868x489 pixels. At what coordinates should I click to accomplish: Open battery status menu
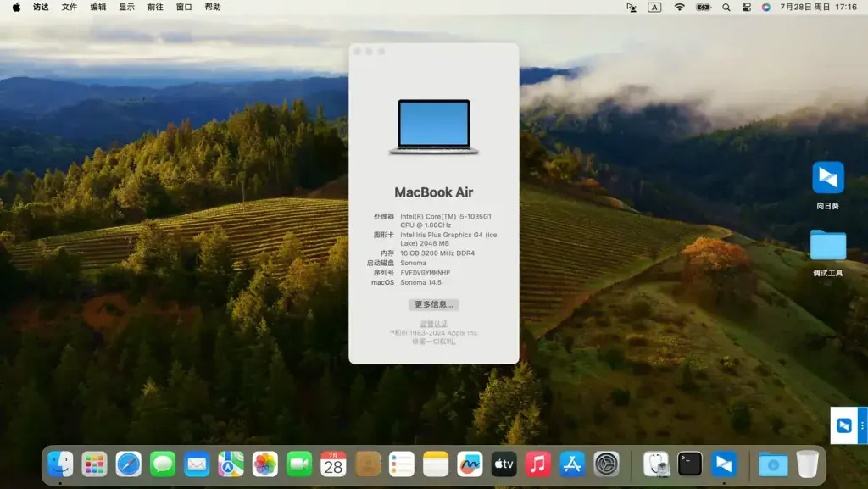(703, 7)
